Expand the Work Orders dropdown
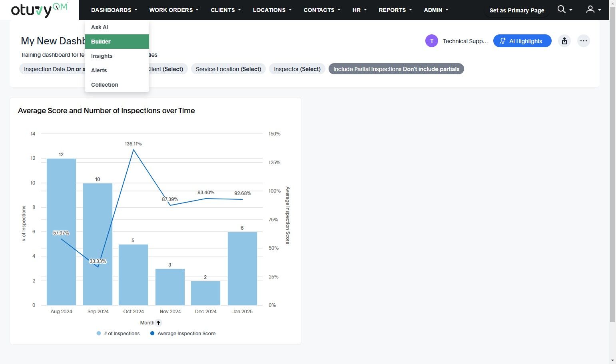616x364 pixels. [x=173, y=10]
